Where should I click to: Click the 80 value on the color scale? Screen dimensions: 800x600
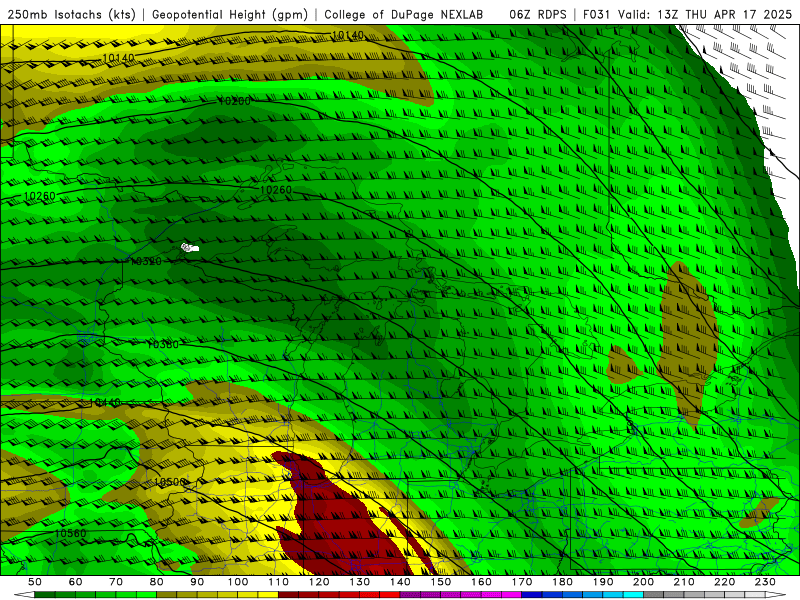[x=156, y=582]
